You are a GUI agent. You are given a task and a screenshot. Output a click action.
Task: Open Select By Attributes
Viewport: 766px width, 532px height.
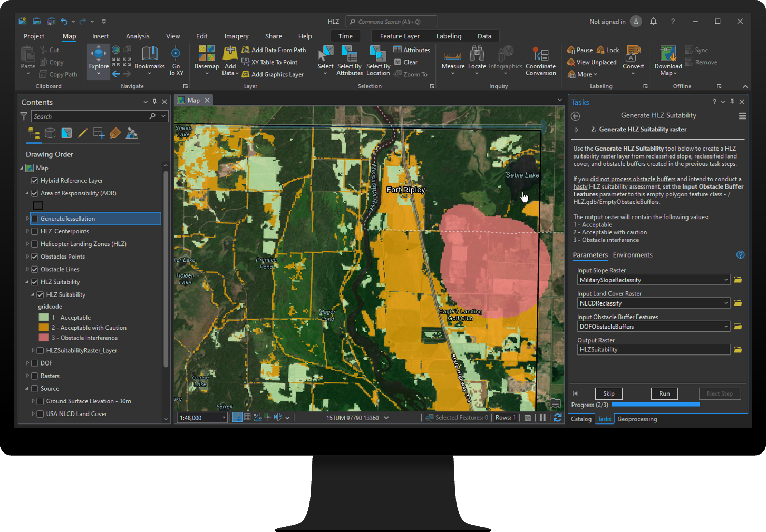tap(350, 61)
